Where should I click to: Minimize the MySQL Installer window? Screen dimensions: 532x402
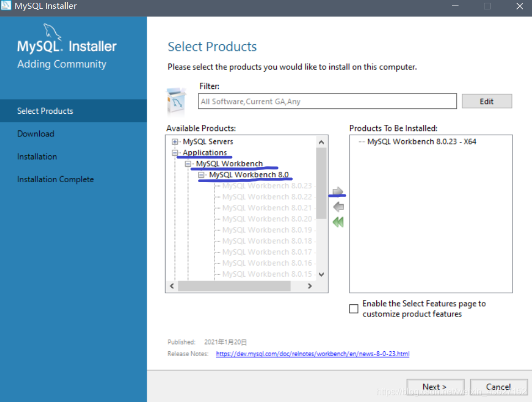click(x=455, y=6)
